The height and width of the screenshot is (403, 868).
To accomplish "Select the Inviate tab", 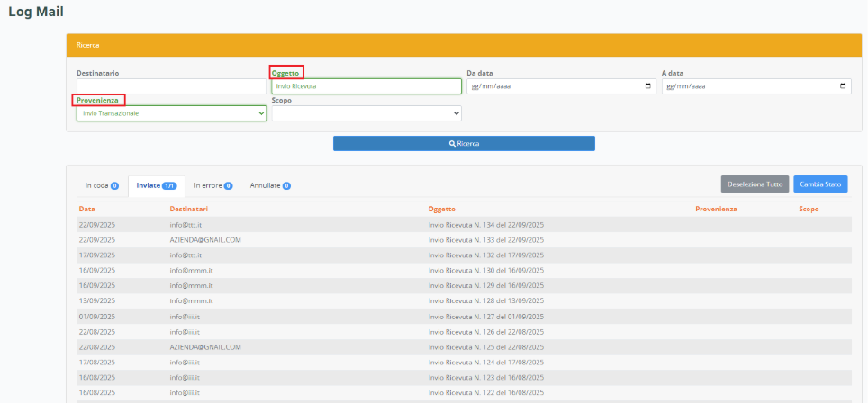I will (x=156, y=185).
